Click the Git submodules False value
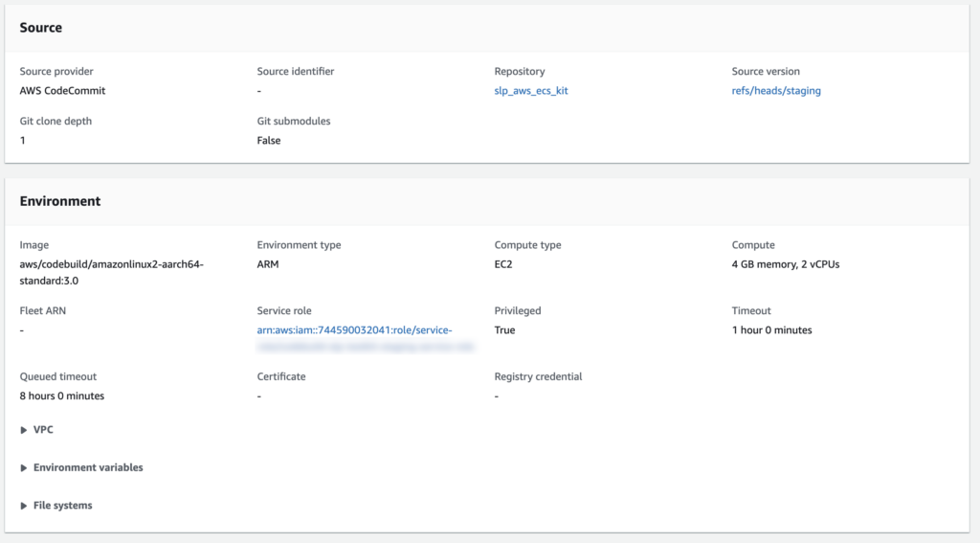980x543 pixels. [x=269, y=141]
